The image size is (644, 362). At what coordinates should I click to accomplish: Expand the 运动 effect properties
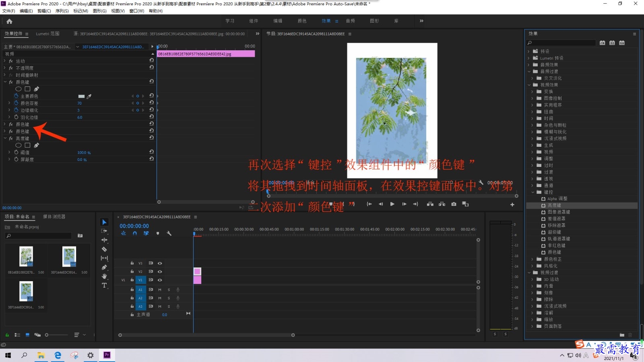click(5, 61)
